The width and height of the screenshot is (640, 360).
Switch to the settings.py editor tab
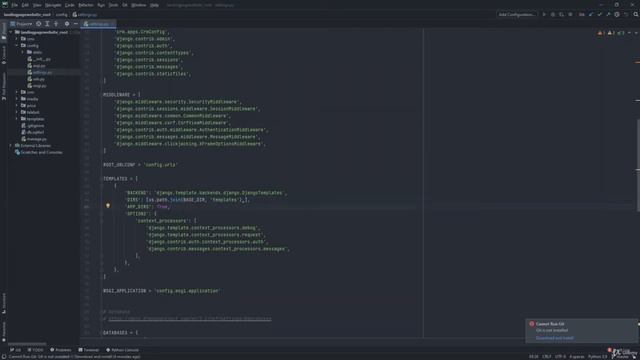click(98, 24)
